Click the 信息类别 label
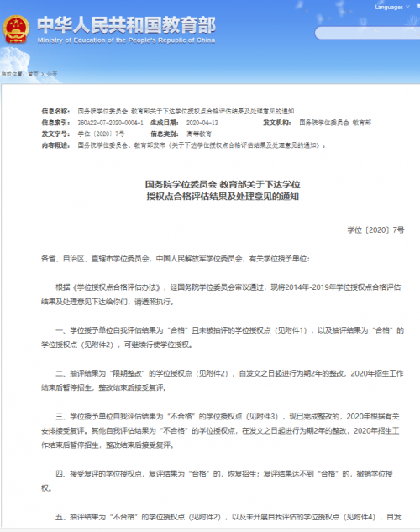Screen dimensions: 420x532 click(x=165, y=134)
